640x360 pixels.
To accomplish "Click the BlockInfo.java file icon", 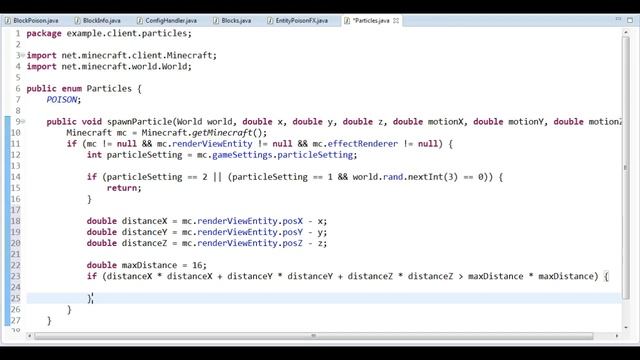I will click(77, 20).
